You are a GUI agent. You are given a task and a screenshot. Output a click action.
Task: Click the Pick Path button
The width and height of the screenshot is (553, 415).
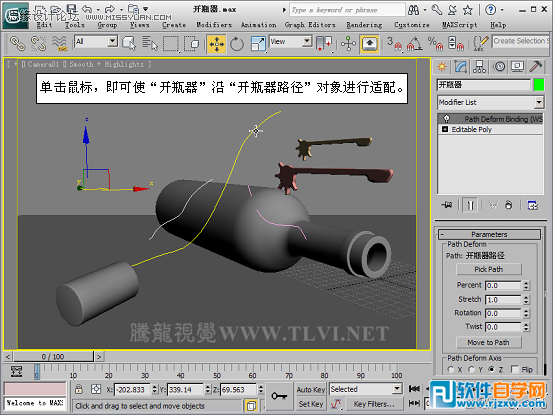click(x=488, y=269)
